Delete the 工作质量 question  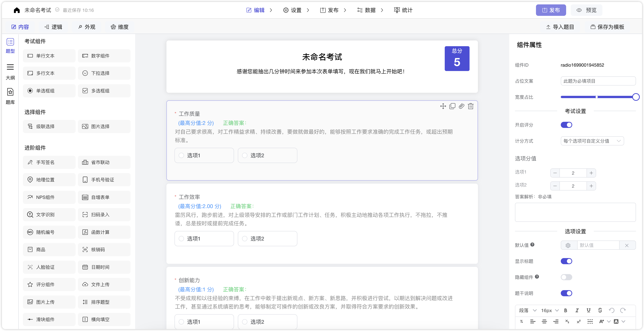[x=471, y=106]
